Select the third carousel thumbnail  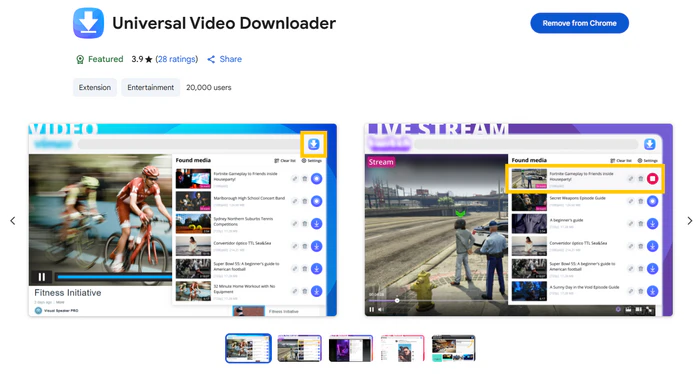pyautogui.click(x=351, y=348)
